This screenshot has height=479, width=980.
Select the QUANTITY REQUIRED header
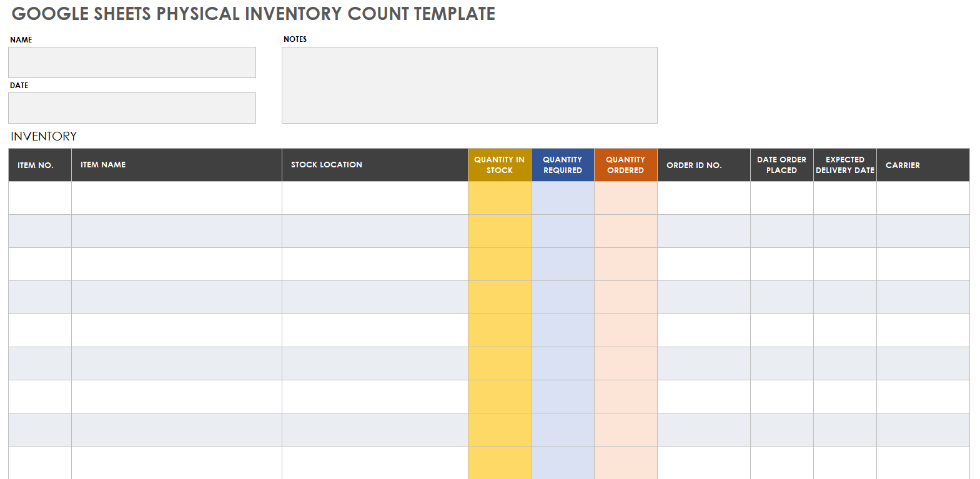[x=563, y=165]
